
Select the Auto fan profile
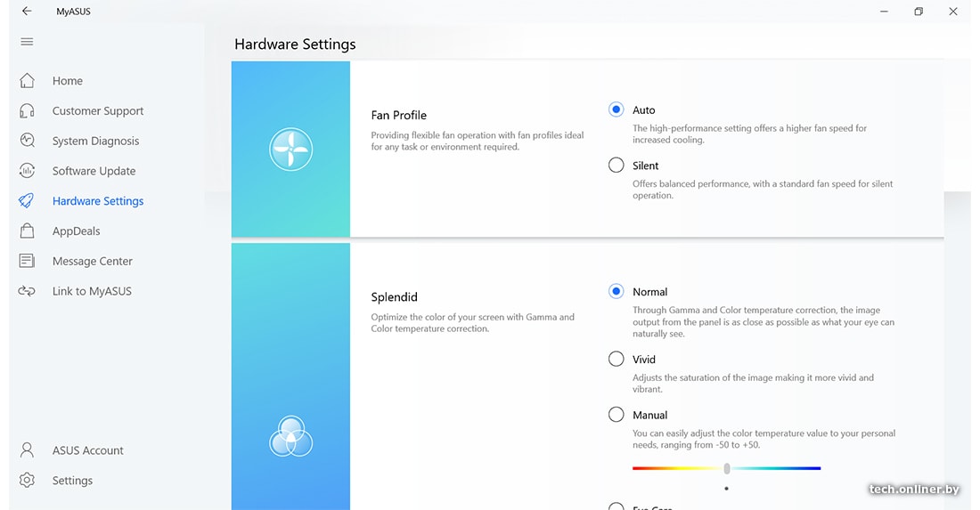point(617,109)
